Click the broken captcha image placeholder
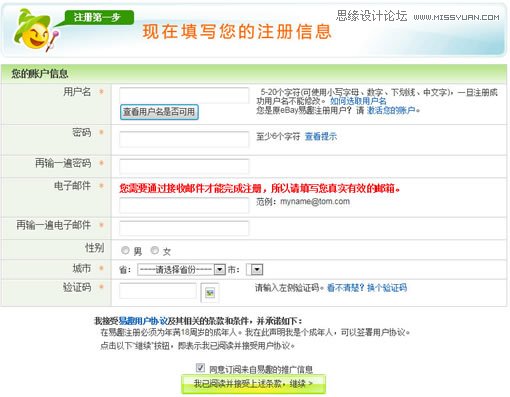 pos(210,293)
